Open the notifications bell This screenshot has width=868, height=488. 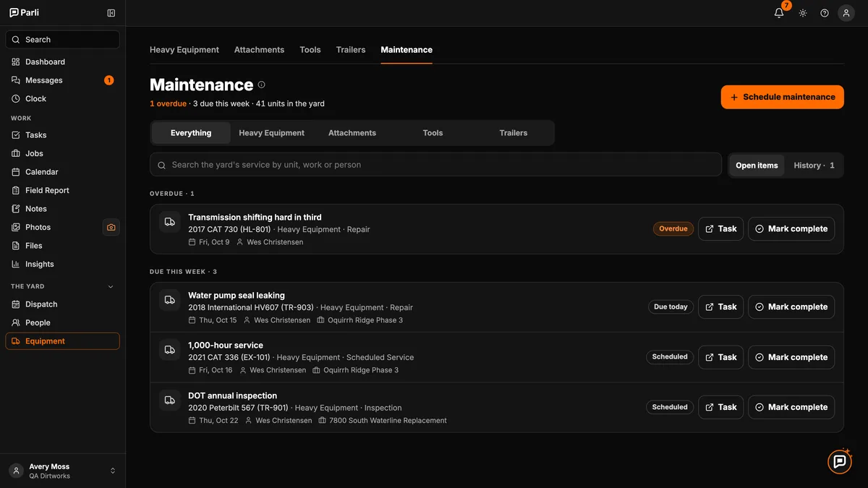click(x=779, y=13)
